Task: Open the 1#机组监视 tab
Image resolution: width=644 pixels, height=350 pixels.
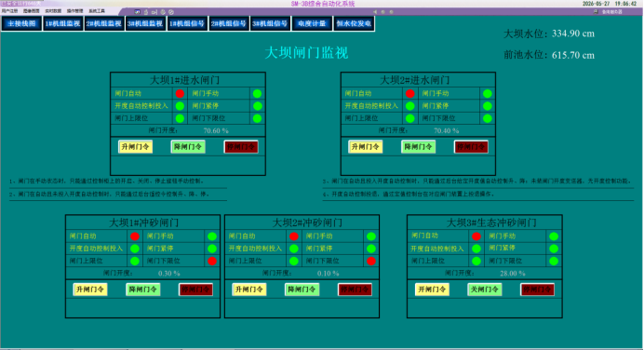Action: [x=63, y=23]
